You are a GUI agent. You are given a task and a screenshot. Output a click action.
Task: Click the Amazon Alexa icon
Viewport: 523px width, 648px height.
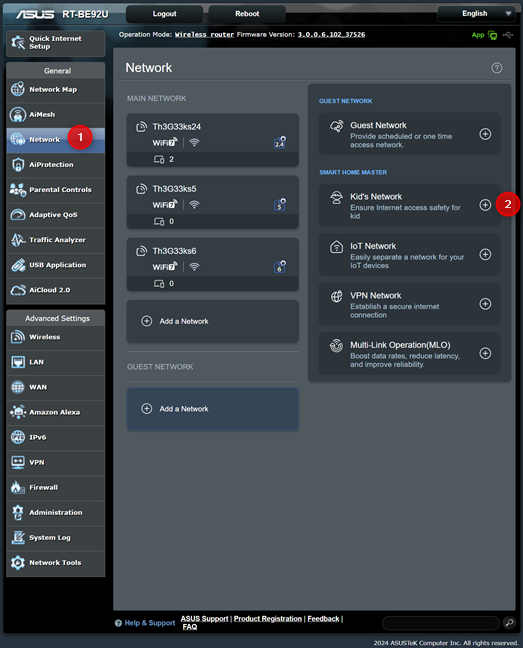pyautogui.click(x=18, y=412)
